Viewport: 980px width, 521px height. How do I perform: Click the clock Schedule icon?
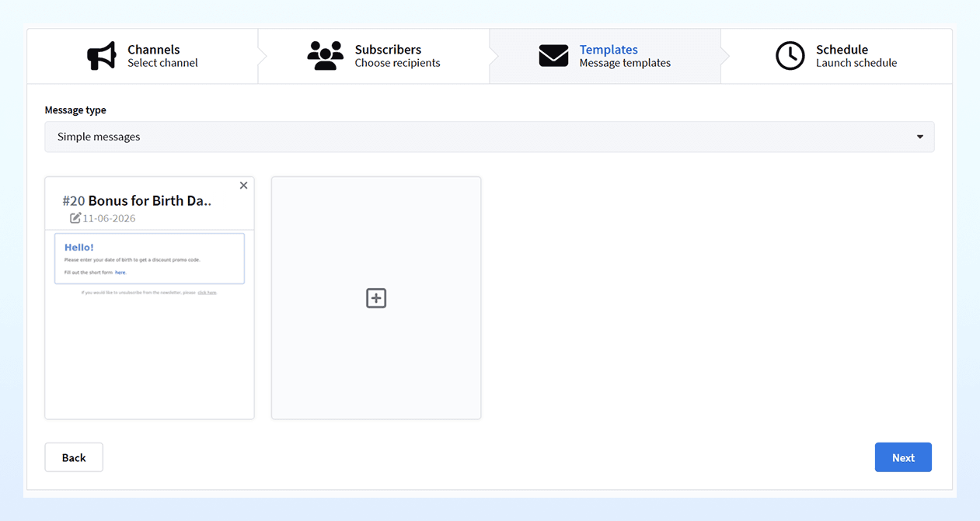tap(790, 56)
